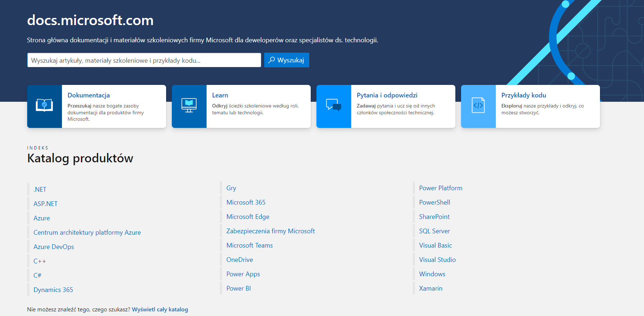This screenshot has height=316, width=644.
Task: Click the chat bubbles Q&A icon
Action: (x=334, y=105)
